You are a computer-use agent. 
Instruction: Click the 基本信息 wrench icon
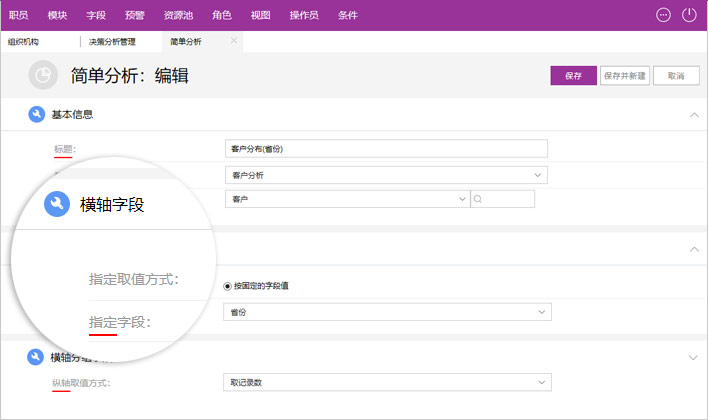click(x=37, y=115)
